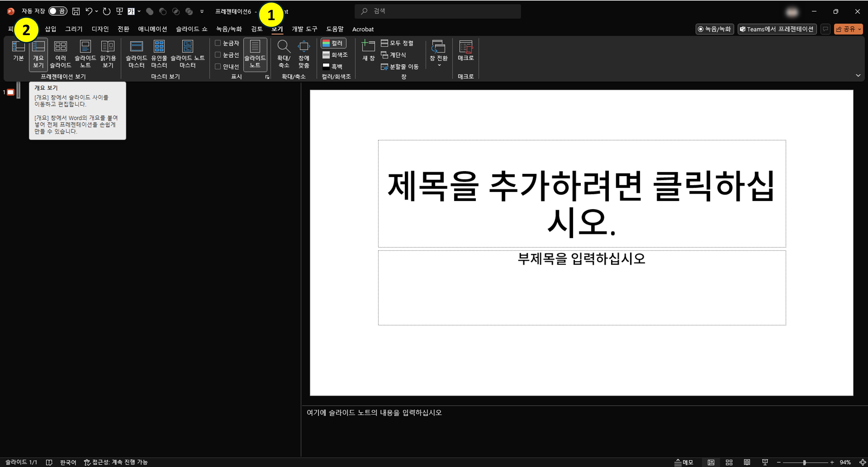Enable the 안내선 checkbox
868x467 pixels.
(x=218, y=67)
